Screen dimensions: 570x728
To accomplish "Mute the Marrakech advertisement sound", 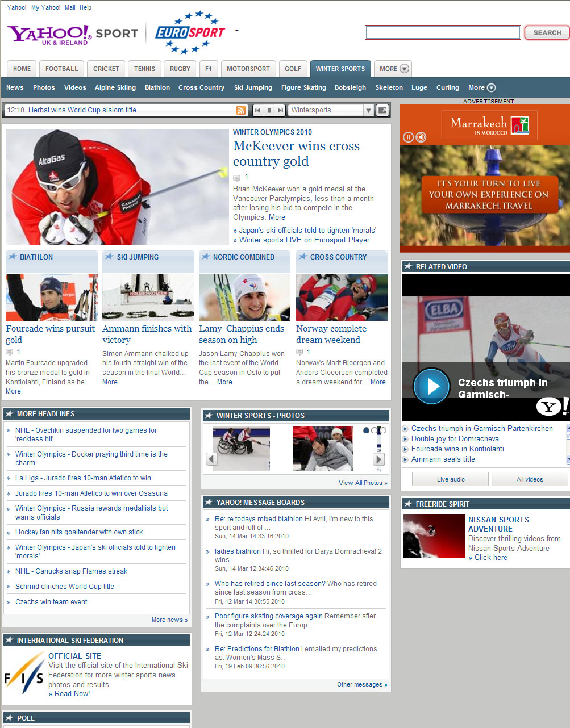I will pos(421,137).
